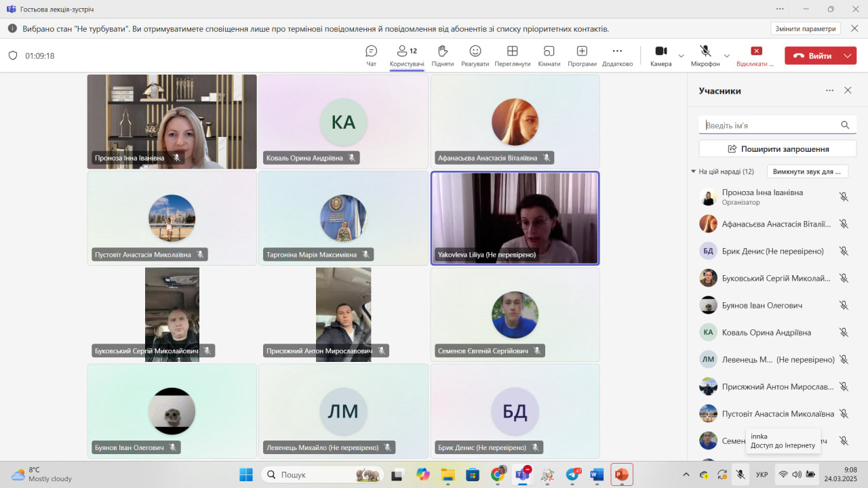Click the 'Введіть ім'я' search field
The height and width of the screenshot is (488, 868).
(770, 125)
